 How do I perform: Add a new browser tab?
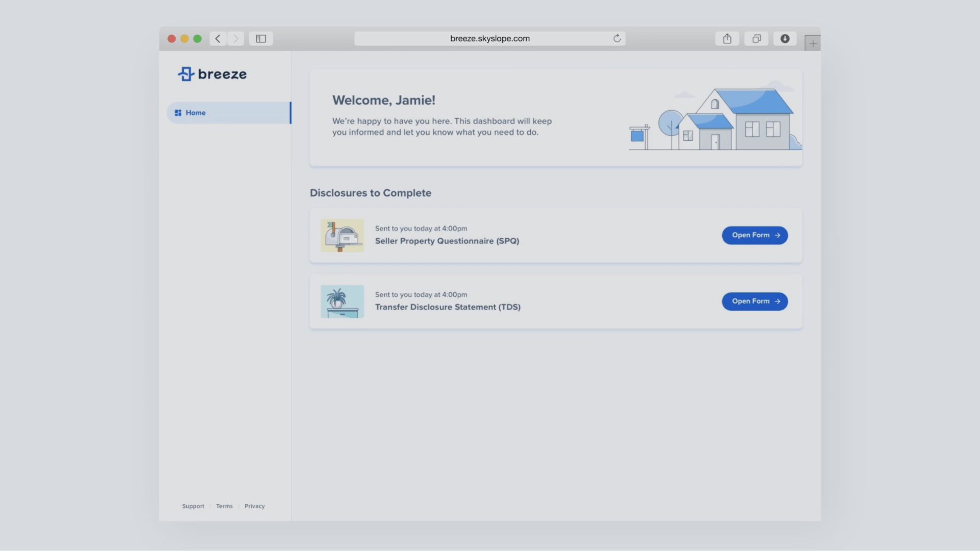(x=813, y=43)
